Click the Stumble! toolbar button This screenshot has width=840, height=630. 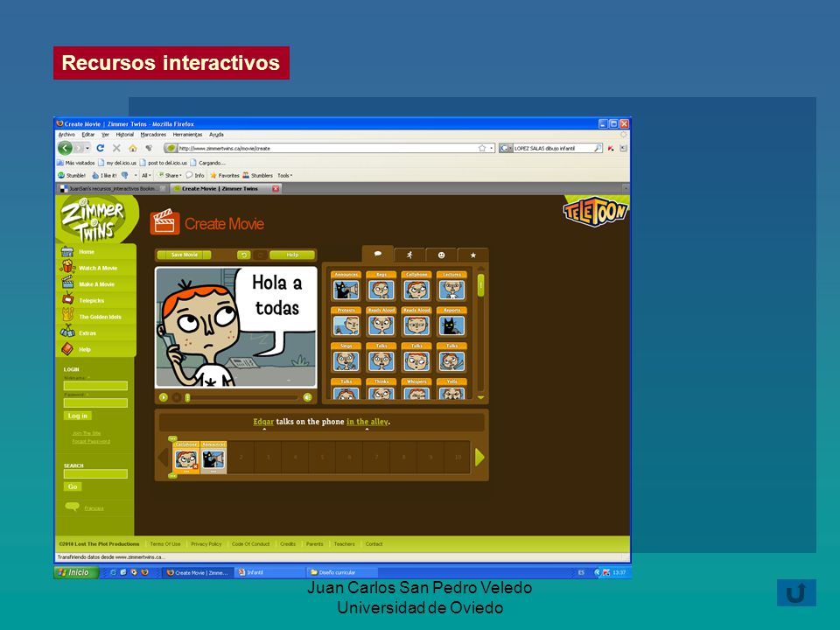pyautogui.click(x=72, y=175)
